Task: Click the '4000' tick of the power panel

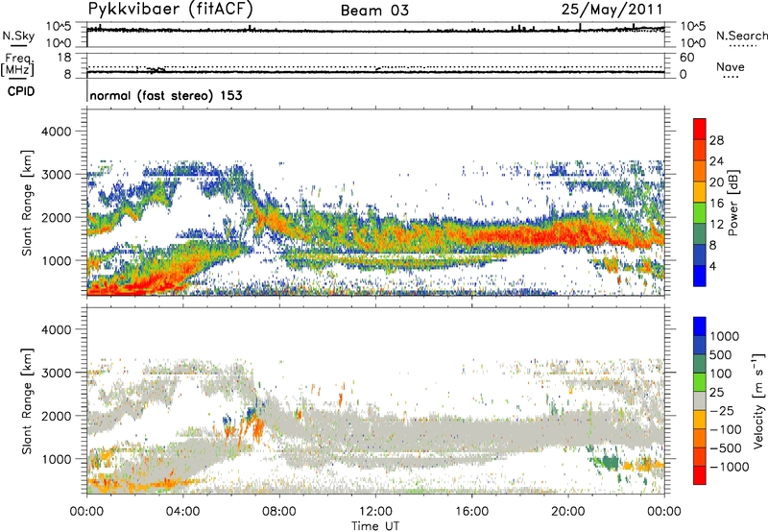Action: [56, 132]
